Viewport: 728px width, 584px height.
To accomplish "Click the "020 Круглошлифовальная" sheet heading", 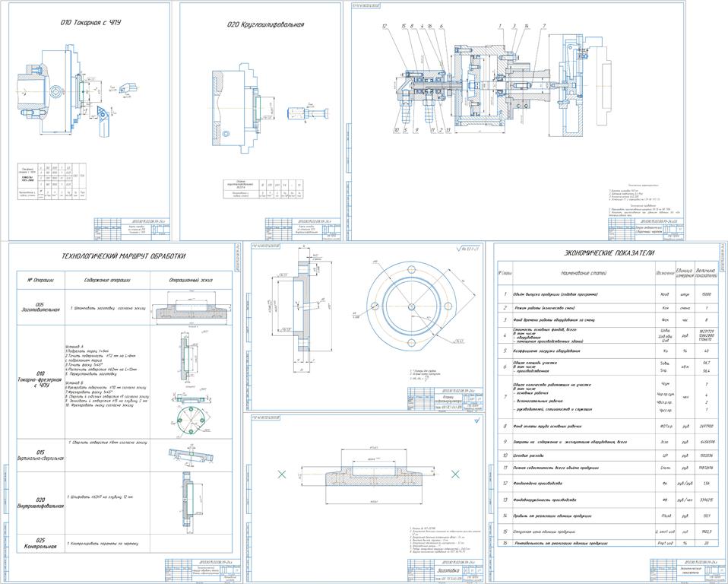I will (265, 25).
